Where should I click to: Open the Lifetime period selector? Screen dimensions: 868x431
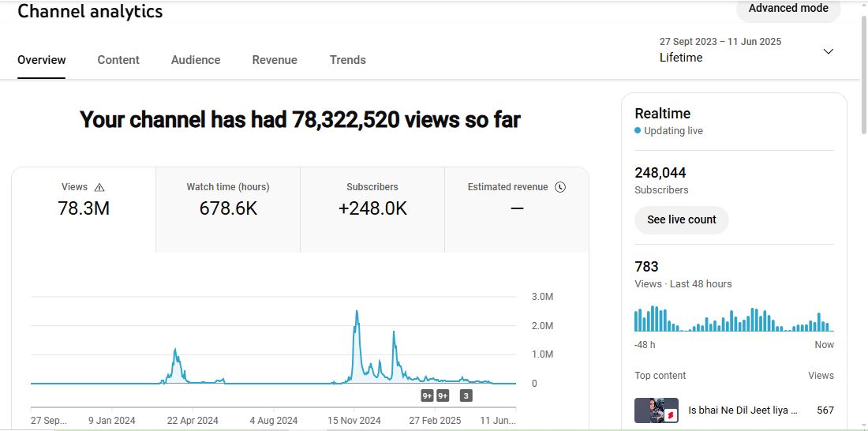pos(681,58)
